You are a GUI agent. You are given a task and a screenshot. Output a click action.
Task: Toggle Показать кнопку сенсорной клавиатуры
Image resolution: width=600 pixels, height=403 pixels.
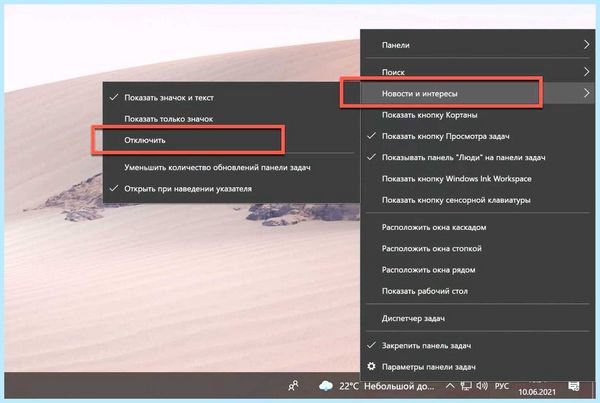478,200
